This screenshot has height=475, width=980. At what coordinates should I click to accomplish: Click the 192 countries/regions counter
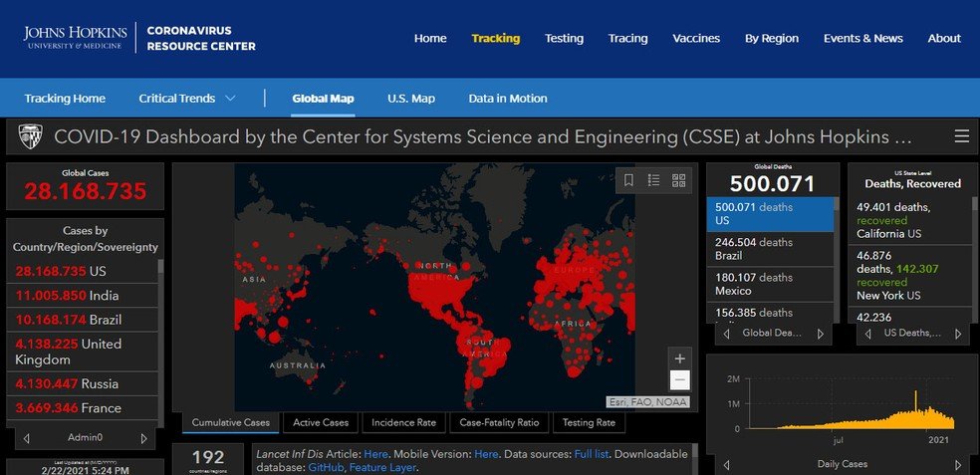point(208,461)
